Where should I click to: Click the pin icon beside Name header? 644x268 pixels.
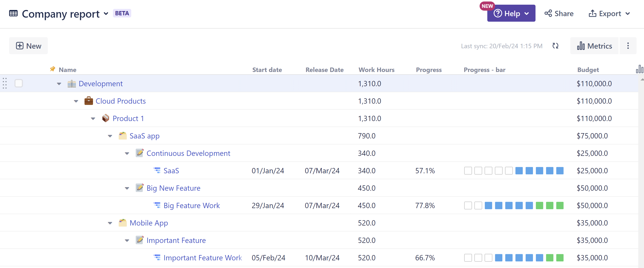(52, 69)
